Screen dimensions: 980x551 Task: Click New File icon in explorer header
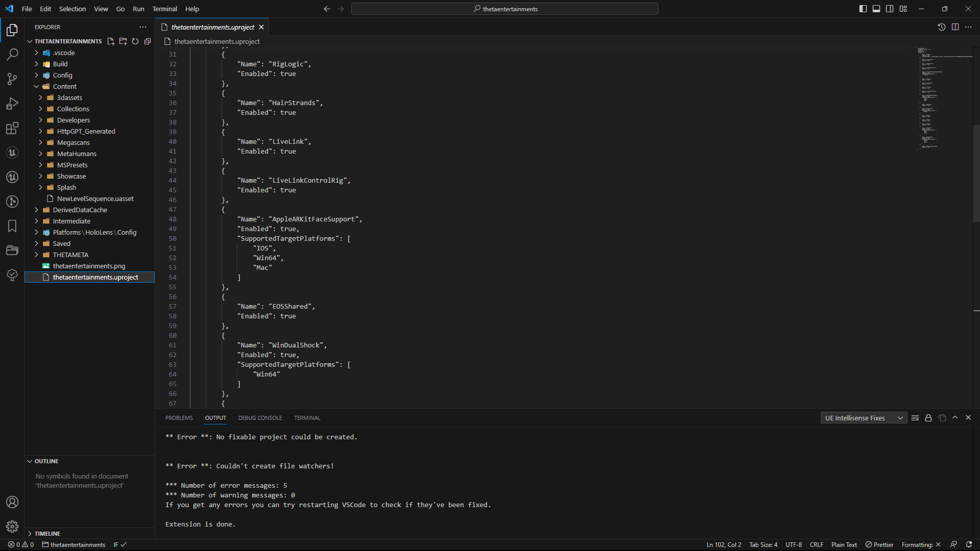[x=111, y=41]
